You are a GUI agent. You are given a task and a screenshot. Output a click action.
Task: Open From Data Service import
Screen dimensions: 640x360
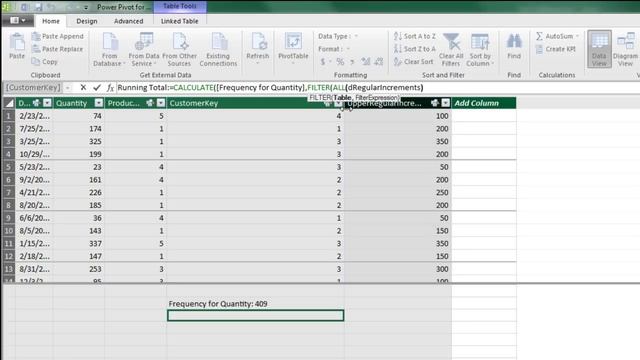[144, 49]
